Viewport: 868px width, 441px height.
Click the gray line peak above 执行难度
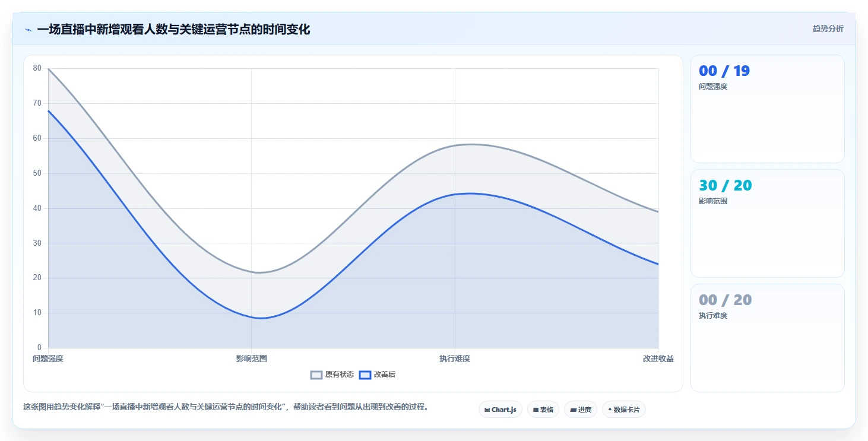click(x=470, y=144)
